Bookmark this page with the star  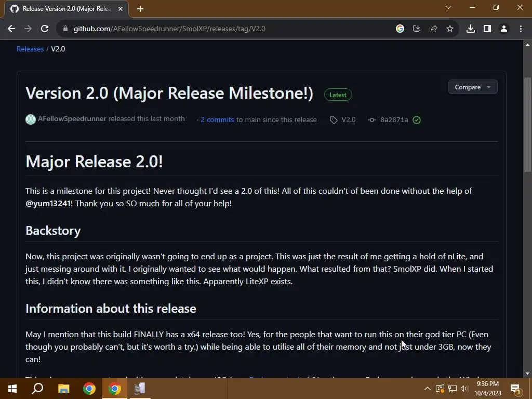[x=450, y=29]
